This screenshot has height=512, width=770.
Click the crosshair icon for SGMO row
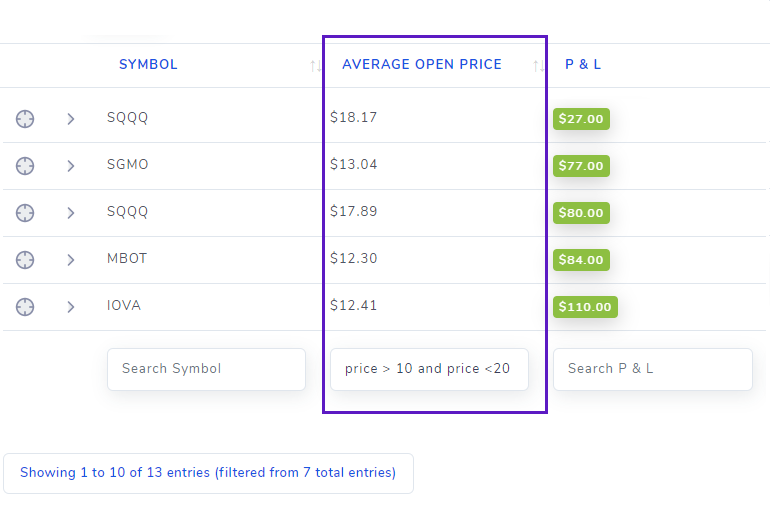click(x=25, y=166)
